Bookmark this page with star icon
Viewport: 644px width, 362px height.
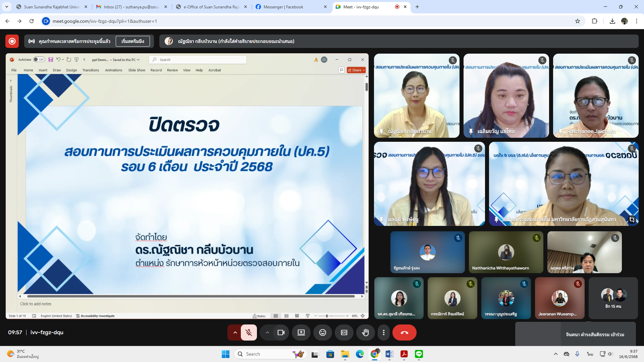577,21
